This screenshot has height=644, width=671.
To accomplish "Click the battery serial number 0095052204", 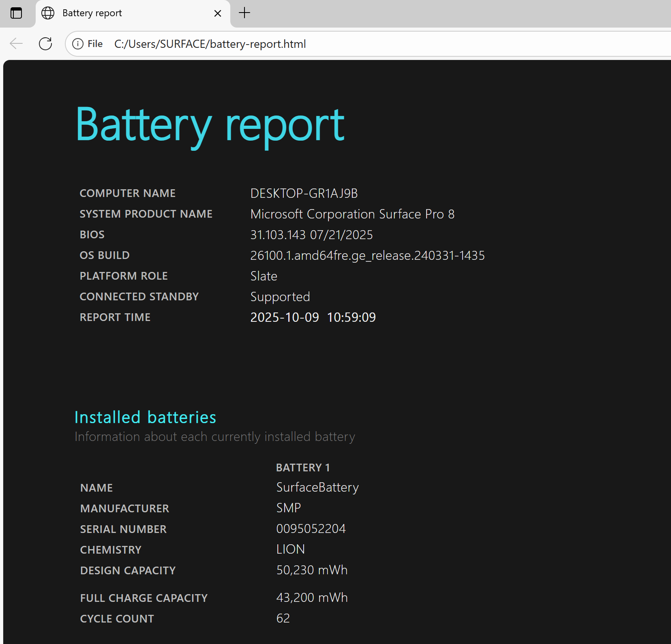I will tap(311, 529).
